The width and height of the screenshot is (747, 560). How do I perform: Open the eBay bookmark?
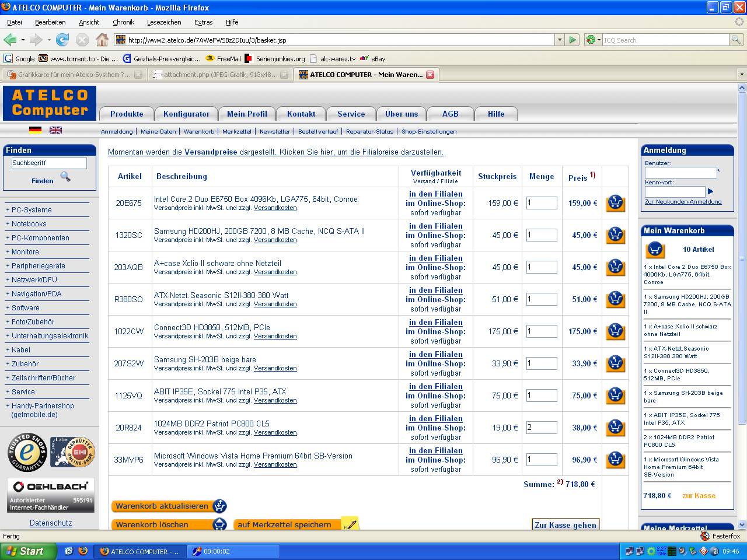click(x=372, y=58)
